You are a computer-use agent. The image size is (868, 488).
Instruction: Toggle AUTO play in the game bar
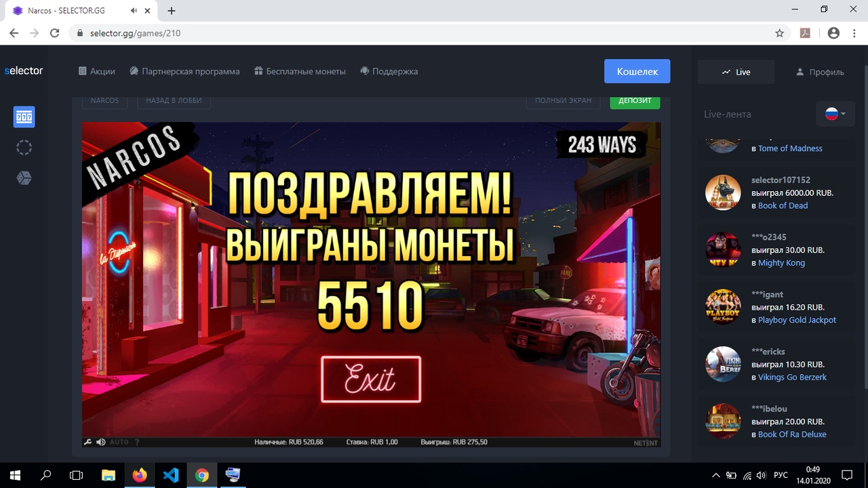coord(119,442)
